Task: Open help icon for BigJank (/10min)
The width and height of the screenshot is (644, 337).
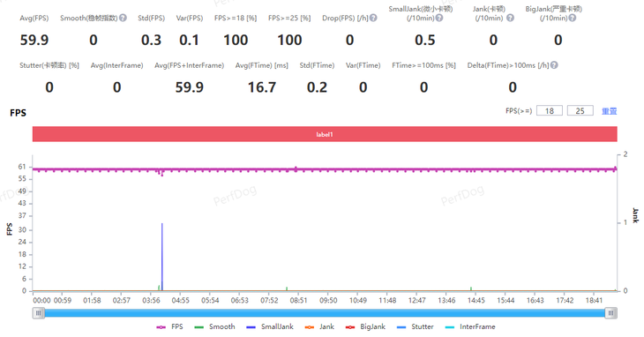Action: point(573,18)
